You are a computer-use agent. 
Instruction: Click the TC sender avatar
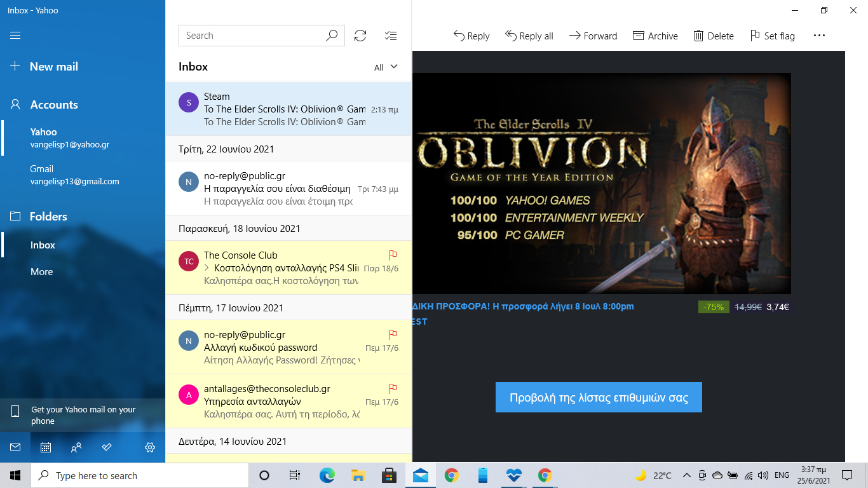(x=189, y=261)
